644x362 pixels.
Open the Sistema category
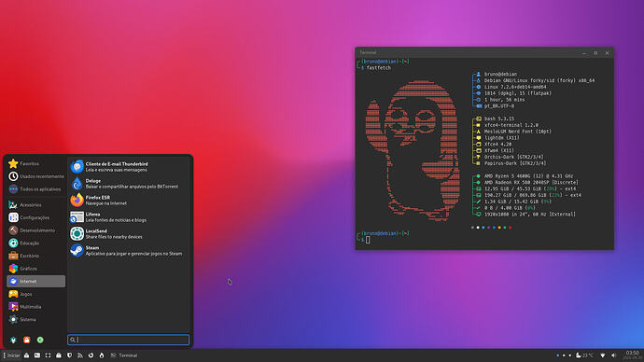[35, 319]
